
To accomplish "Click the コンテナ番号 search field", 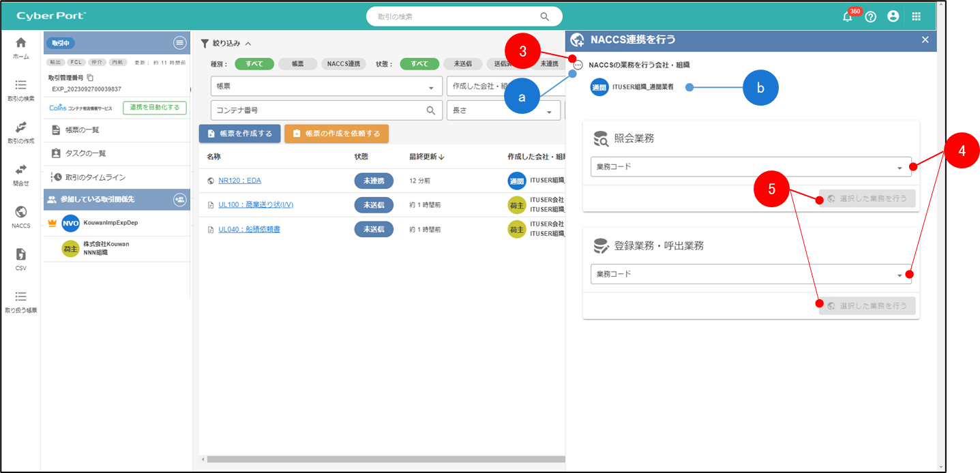I will tap(317, 110).
